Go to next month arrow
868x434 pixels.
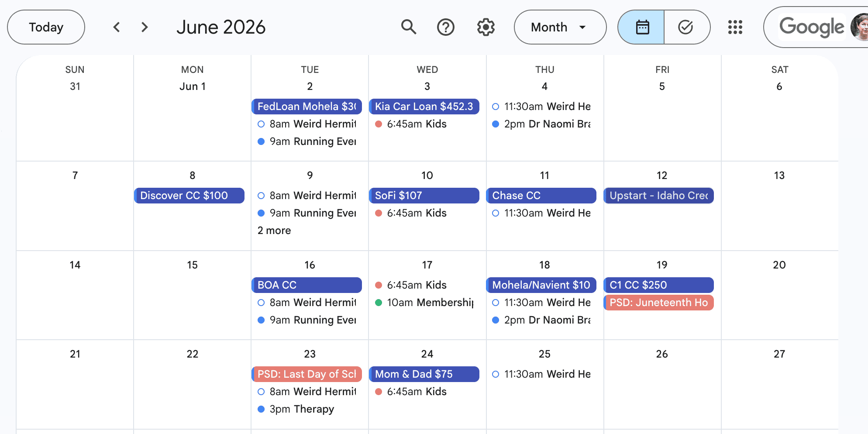145,27
